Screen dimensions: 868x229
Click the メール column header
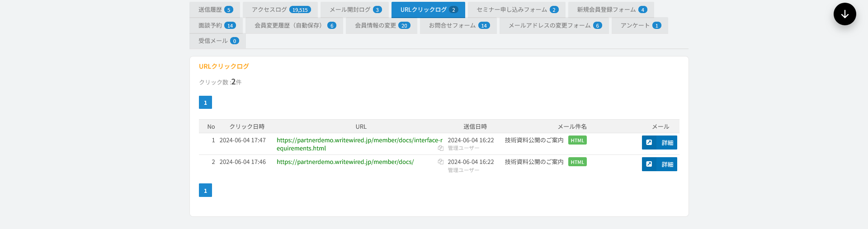tap(660, 126)
